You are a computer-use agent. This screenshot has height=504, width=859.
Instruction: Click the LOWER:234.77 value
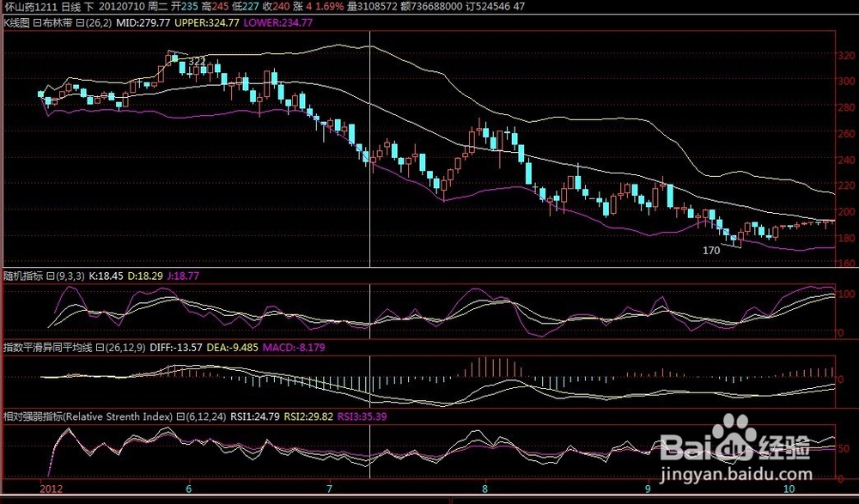click(277, 23)
